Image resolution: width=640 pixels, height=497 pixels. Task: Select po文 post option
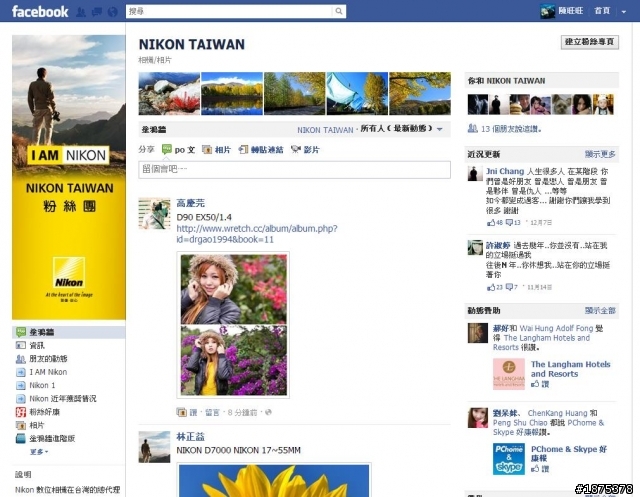(179, 150)
